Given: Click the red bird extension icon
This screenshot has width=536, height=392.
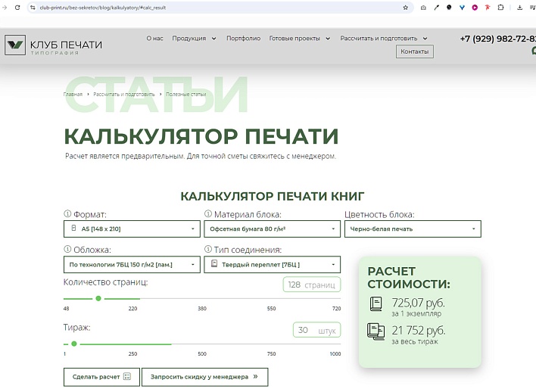Looking at the screenshot, I should pos(488,7).
